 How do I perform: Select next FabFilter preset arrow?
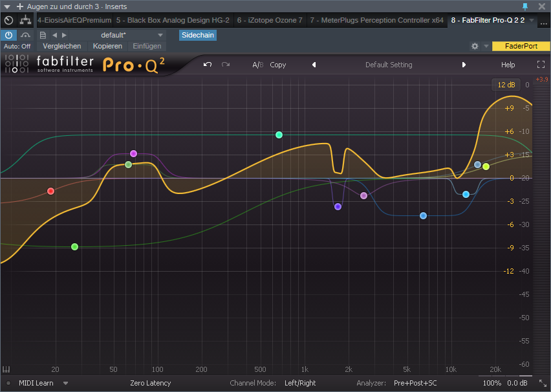point(464,65)
